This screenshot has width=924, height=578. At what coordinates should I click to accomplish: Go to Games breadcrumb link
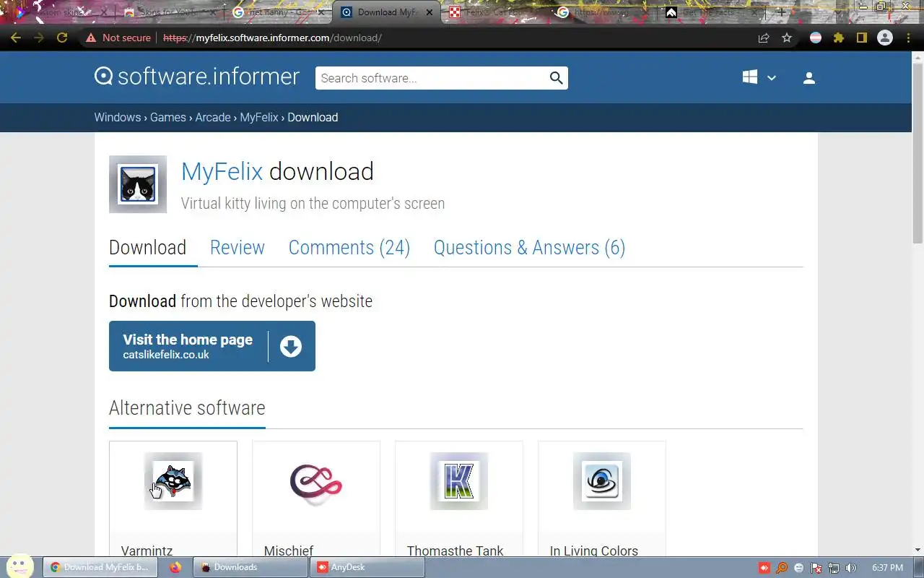pos(168,117)
